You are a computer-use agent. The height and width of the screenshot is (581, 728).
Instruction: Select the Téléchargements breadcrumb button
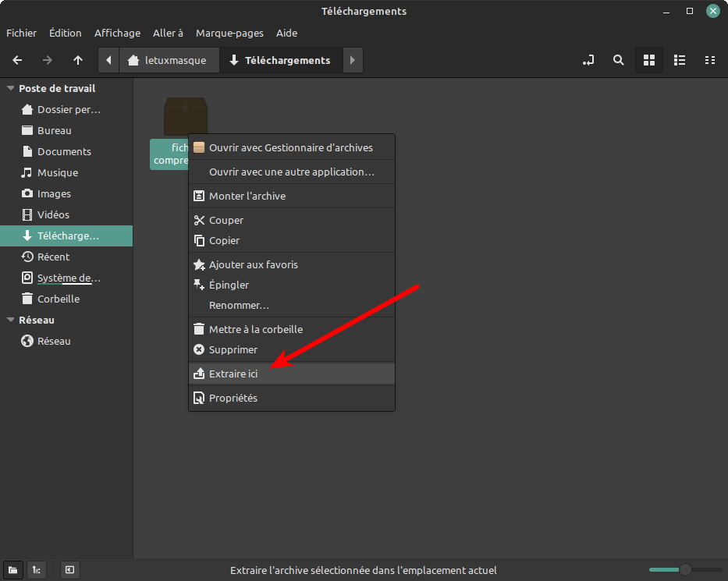pos(281,60)
